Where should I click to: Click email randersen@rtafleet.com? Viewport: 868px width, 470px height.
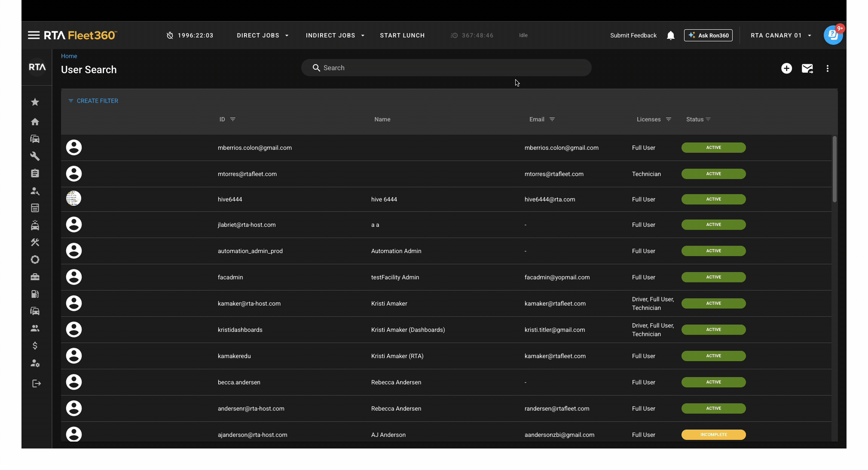[557, 409]
